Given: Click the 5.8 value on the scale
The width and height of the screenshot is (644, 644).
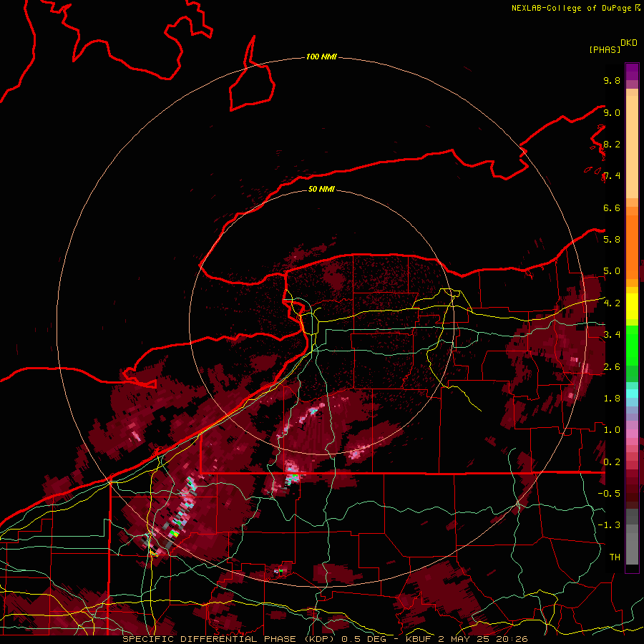Looking at the screenshot, I should coord(612,239).
